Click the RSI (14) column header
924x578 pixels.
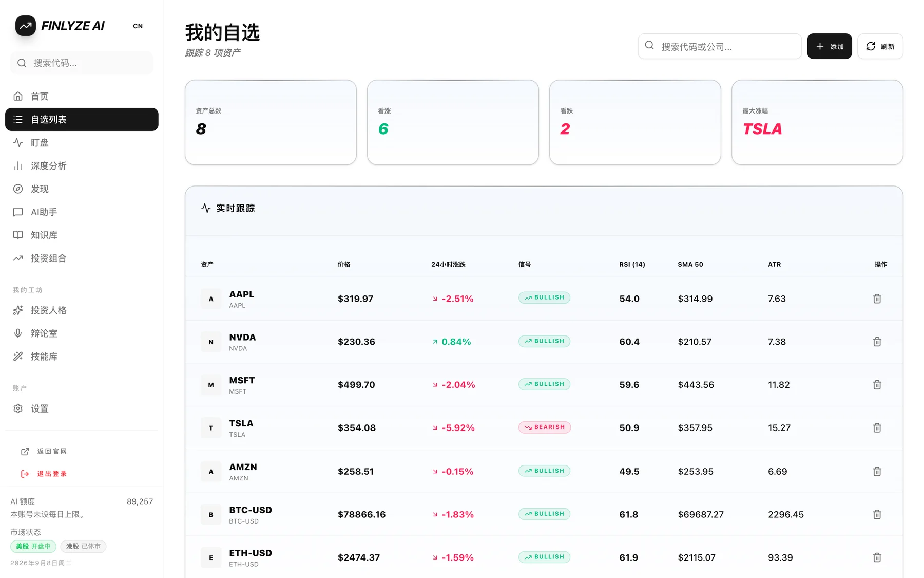tap(632, 264)
